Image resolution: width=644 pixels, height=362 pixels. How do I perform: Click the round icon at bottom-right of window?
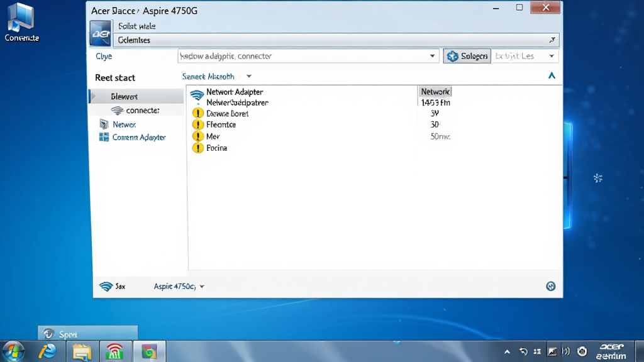pos(551,286)
